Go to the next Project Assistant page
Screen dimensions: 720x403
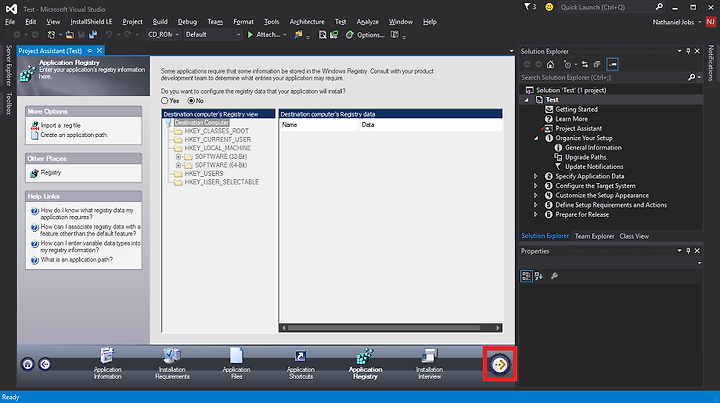500,364
